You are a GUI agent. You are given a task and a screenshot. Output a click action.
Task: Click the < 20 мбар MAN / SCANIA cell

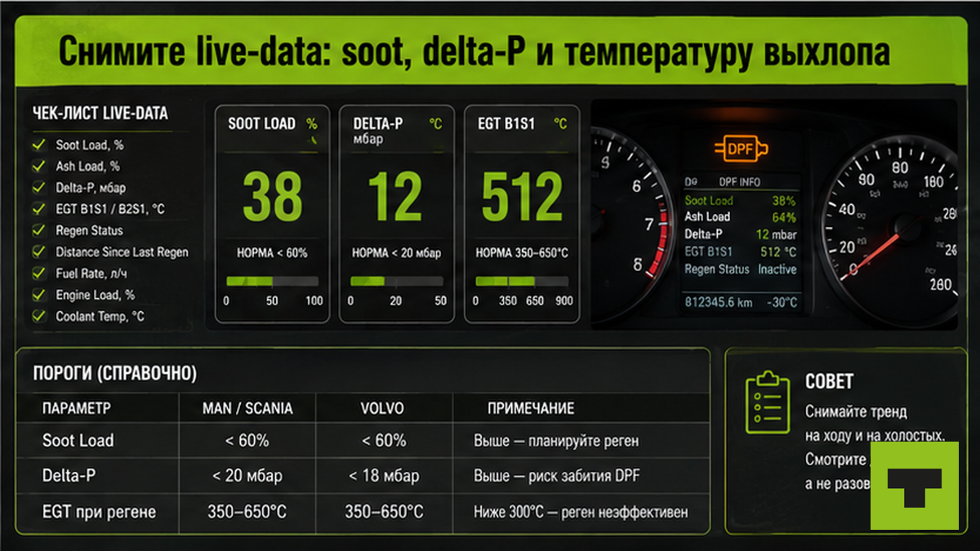pos(247,476)
